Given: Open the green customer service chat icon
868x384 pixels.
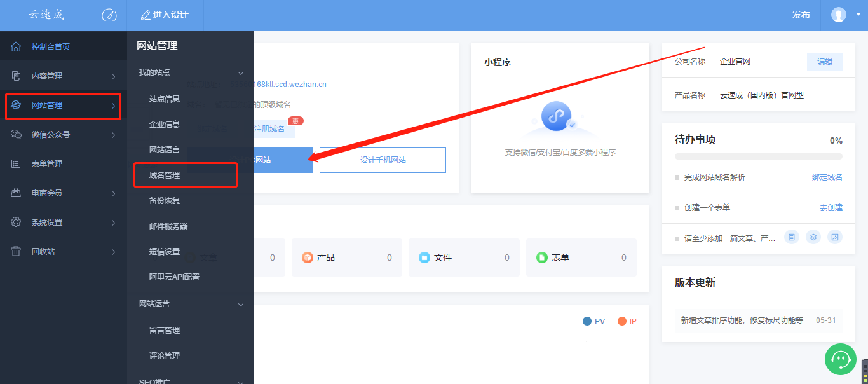Looking at the screenshot, I should click(x=841, y=359).
